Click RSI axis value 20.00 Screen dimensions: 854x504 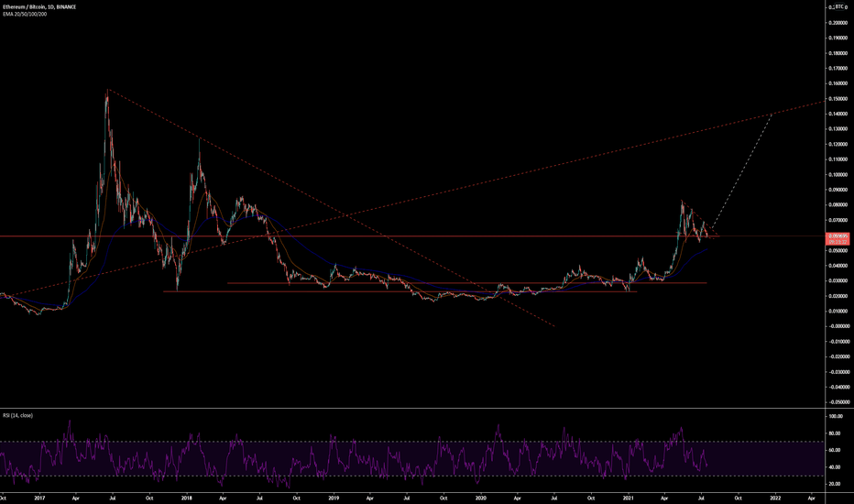point(835,484)
